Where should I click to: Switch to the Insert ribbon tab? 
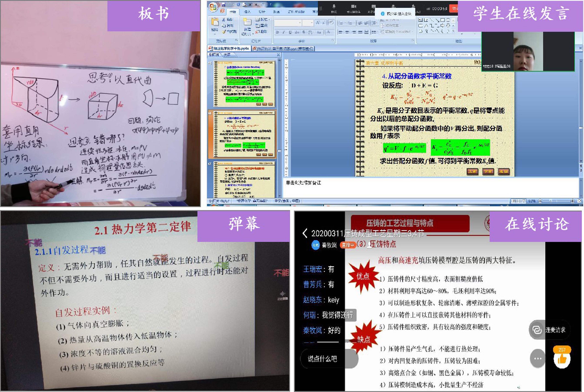pyautogui.click(x=247, y=12)
